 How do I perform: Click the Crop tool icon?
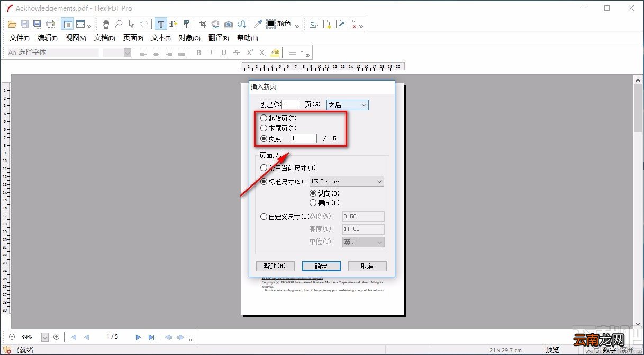click(203, 24)
